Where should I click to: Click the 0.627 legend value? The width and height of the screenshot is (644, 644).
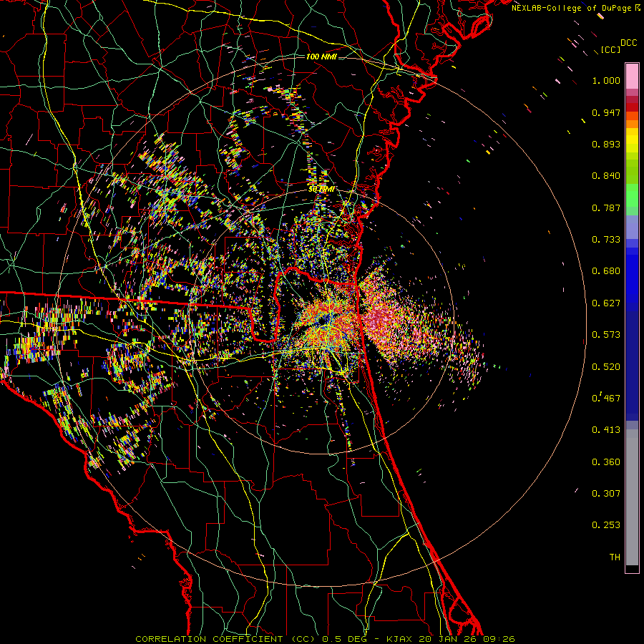pyautogui.click(x=606, y=303)
